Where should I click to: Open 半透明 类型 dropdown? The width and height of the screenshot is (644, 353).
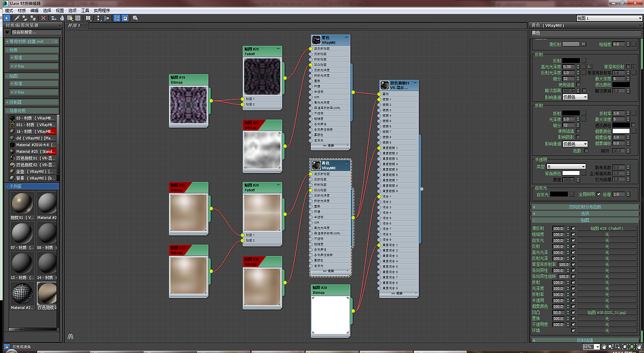pos(567,166)
